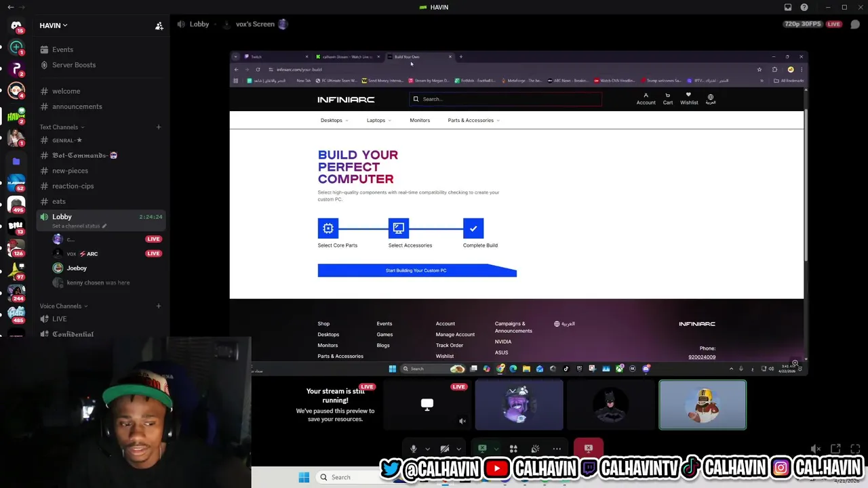The height and width of the screenshot is (488, 868).
Task: Open the GENRAL text channel
Action: 67,140
